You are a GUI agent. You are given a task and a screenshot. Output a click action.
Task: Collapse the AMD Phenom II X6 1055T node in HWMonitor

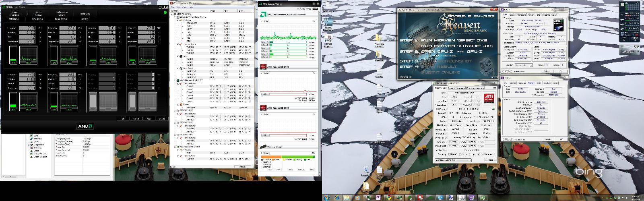point(174,80)
